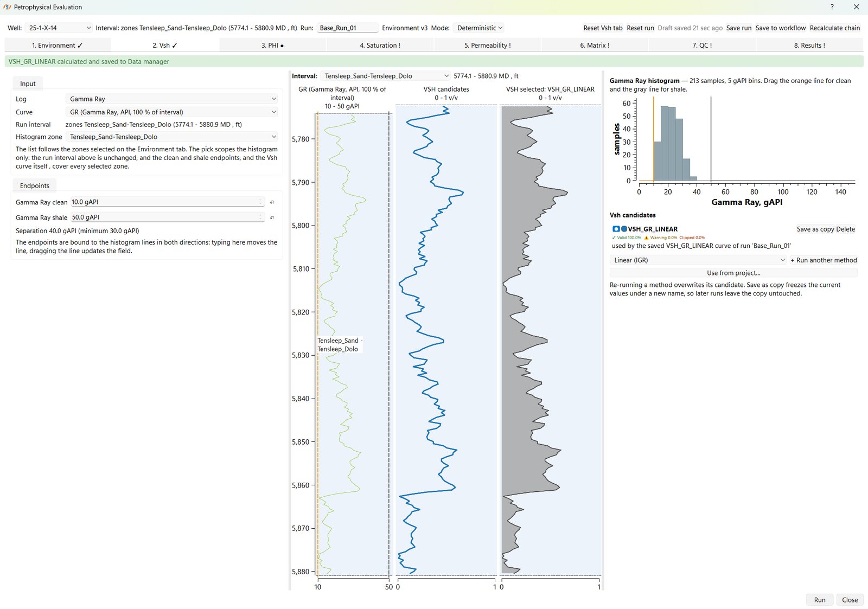
Task: Click + Run another method button
Action: [824, 260]
